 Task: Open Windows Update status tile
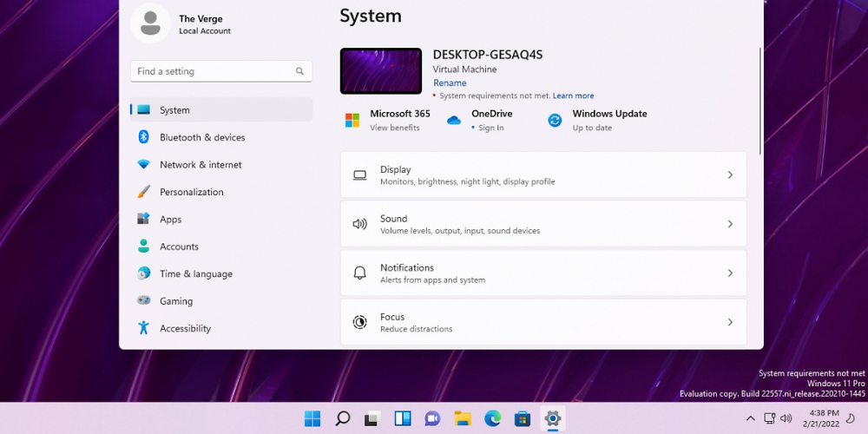point(597,120)
